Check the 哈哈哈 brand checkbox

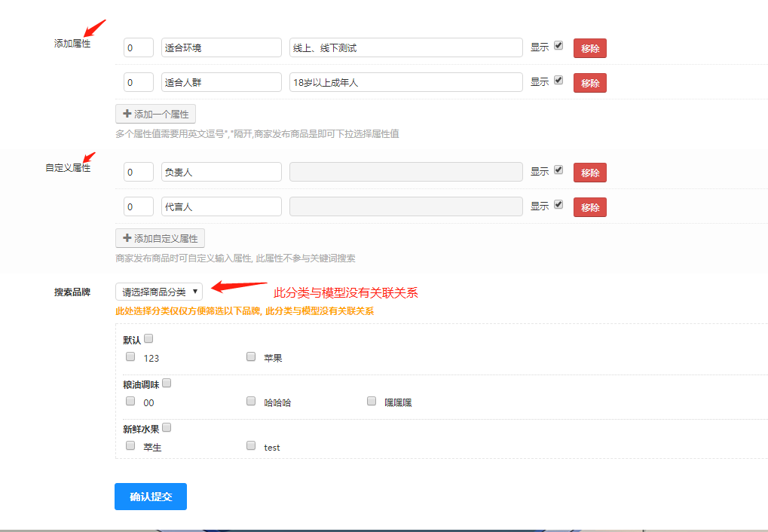pos(251,402)
